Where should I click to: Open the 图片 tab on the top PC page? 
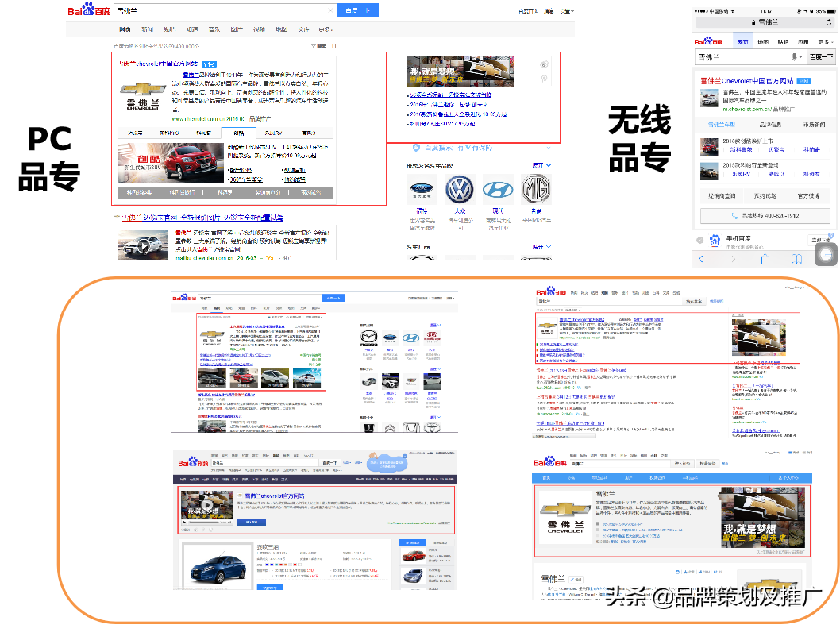point(237,29)
